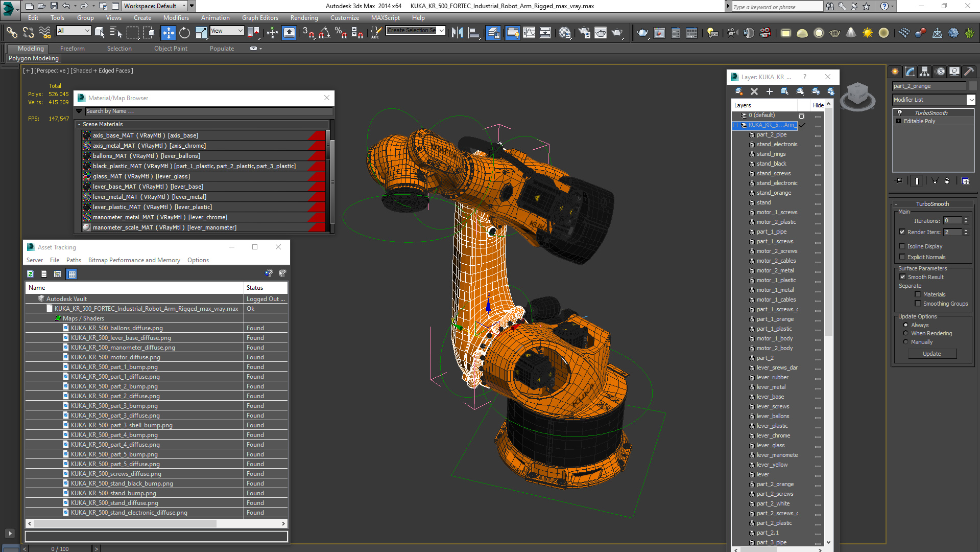
Task: Click the Mirror tool icon
Action: coord(458,33)
